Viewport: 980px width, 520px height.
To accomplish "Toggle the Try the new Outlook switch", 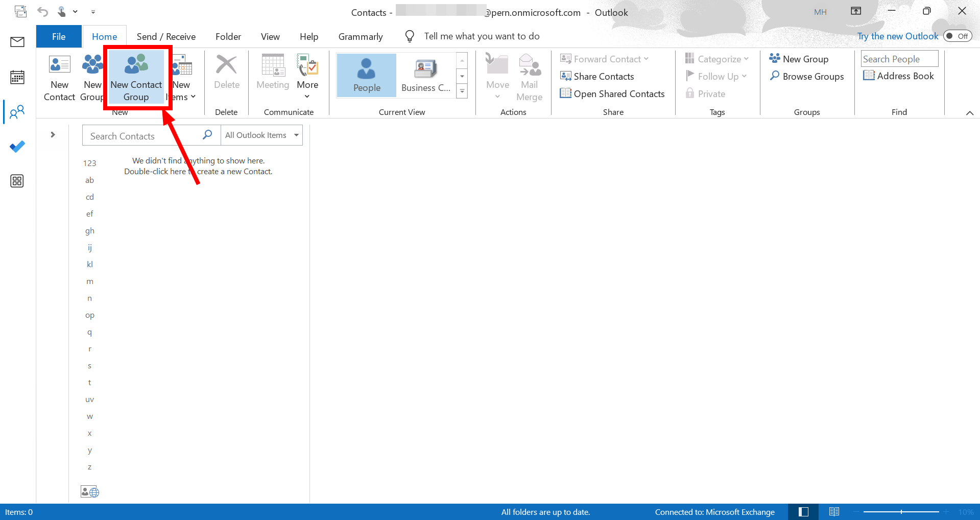I will 957,36.
